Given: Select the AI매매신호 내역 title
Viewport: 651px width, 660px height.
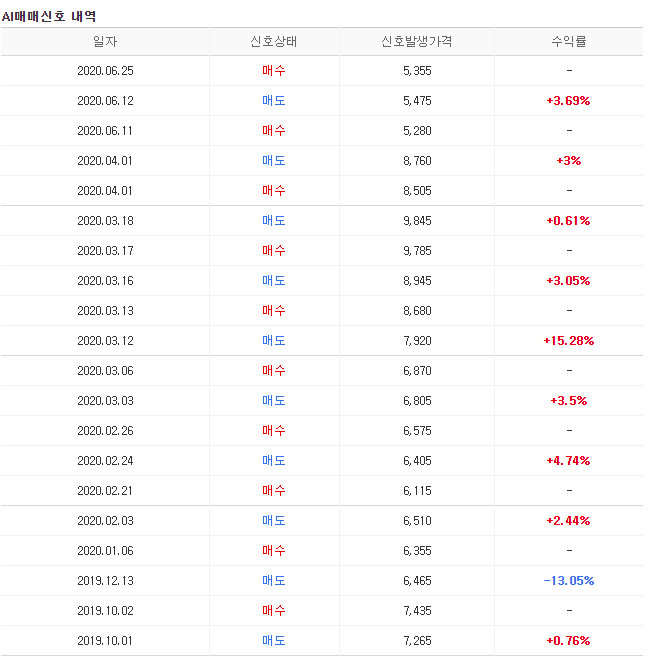Looking at the screenshot, I should (x=49, y=16).
